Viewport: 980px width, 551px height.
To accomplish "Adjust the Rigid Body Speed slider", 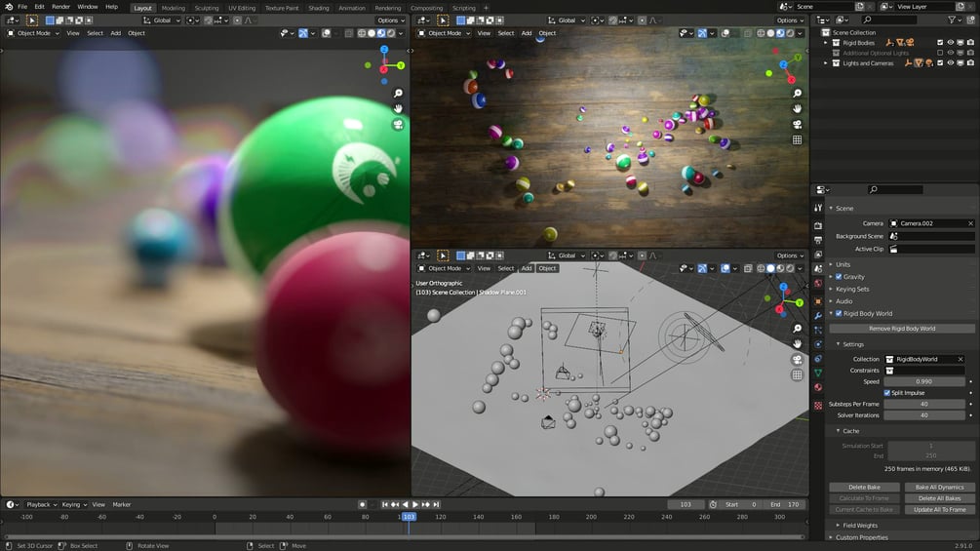I will tap(923, 381).
